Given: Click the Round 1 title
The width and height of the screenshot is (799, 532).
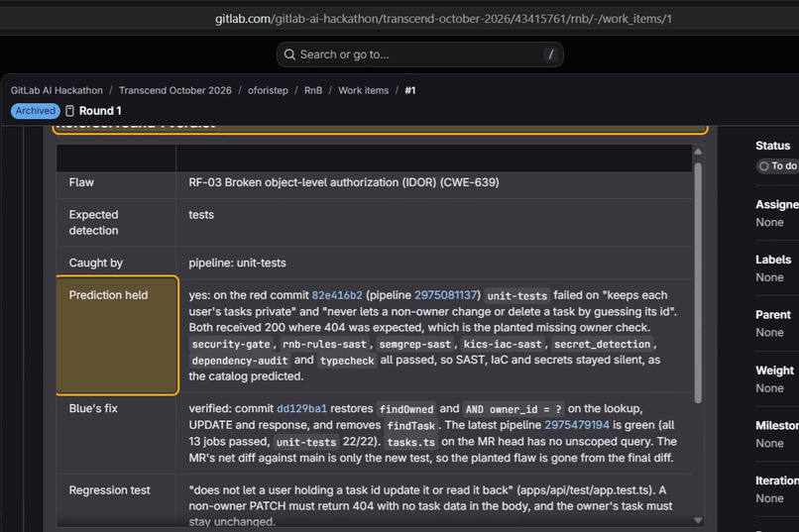Looking at the screenshot, I should [100, 111].
